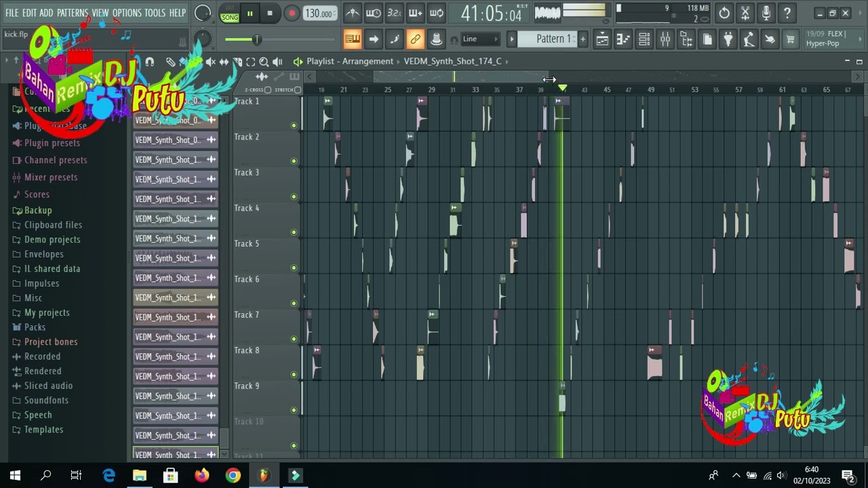This screenshot has width=868, height=488.
Task: Select the playlist playback speaker tool
Action: click(277, 62)
